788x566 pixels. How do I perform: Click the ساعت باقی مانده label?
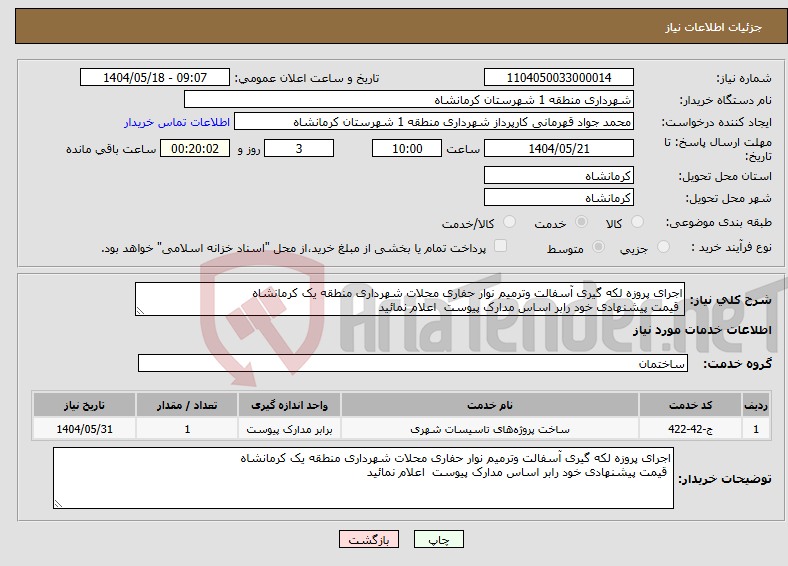coord(111,149)
